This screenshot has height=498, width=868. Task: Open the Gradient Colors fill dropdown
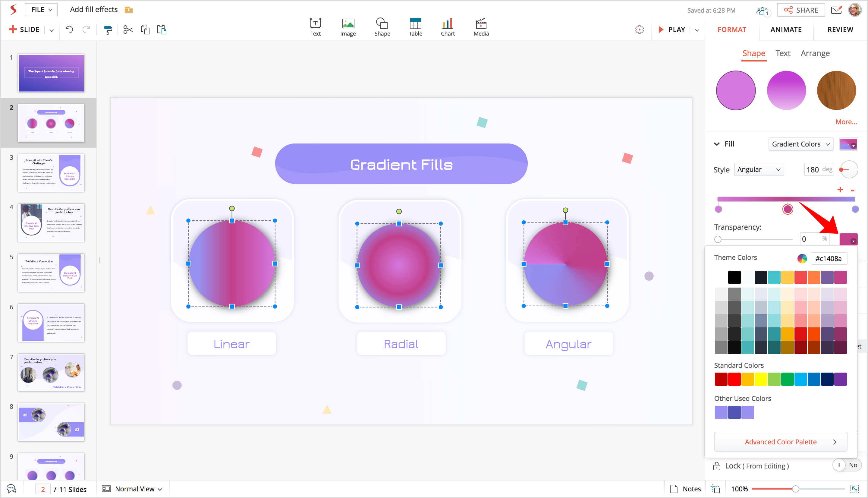coord(800,144)
